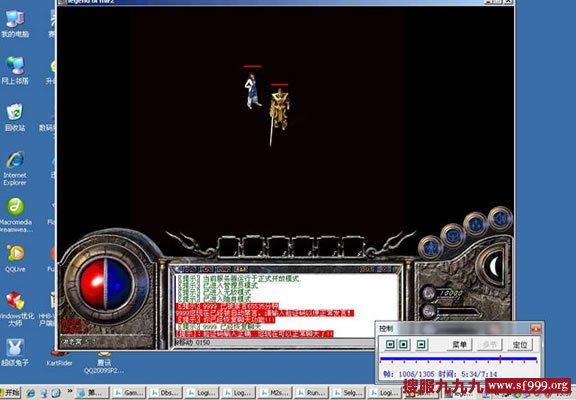Click the first playback button in 控制 window
The image size is (576, 400).
390,344
